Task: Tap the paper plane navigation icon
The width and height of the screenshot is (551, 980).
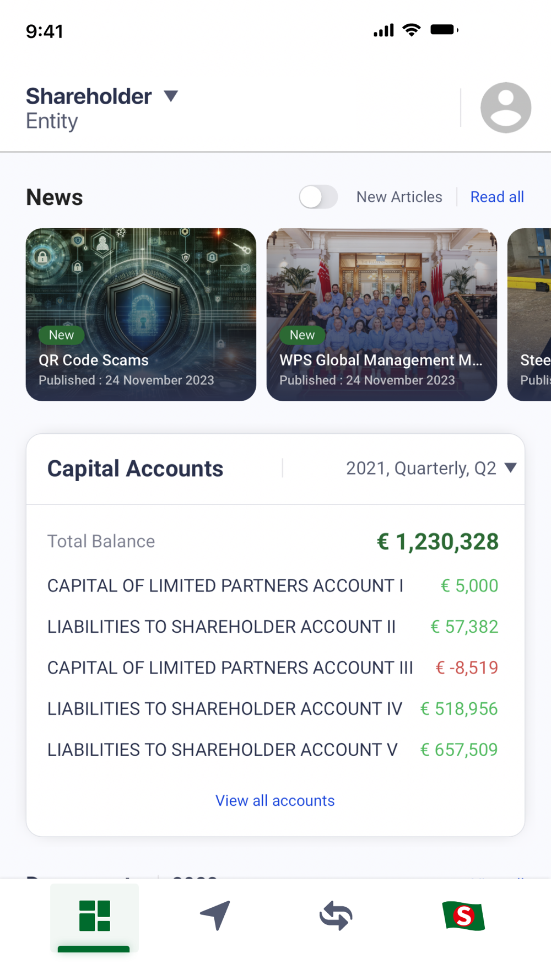Action: pos(215,916)
